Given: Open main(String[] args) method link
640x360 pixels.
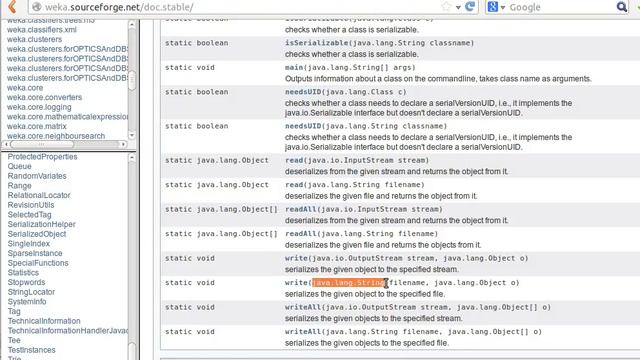Looking at the screenshot, I should click(294, 67).
